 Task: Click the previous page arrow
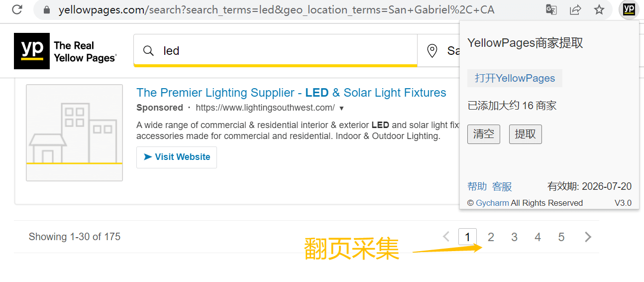coord(446,237)
